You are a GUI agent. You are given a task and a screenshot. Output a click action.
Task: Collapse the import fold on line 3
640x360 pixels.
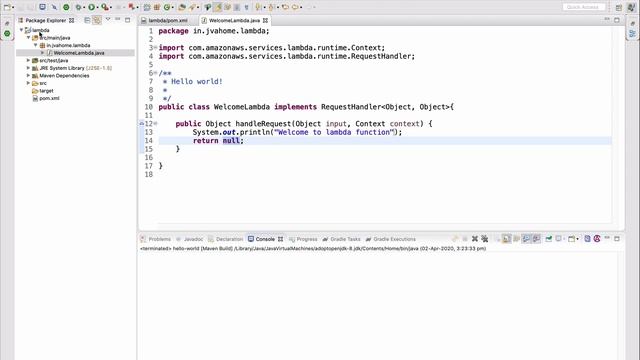155,48
